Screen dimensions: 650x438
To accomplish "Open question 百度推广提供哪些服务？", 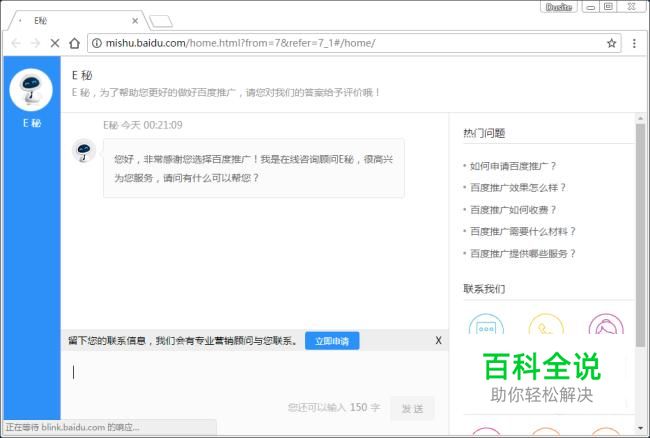I will click(x=523, y=253).
